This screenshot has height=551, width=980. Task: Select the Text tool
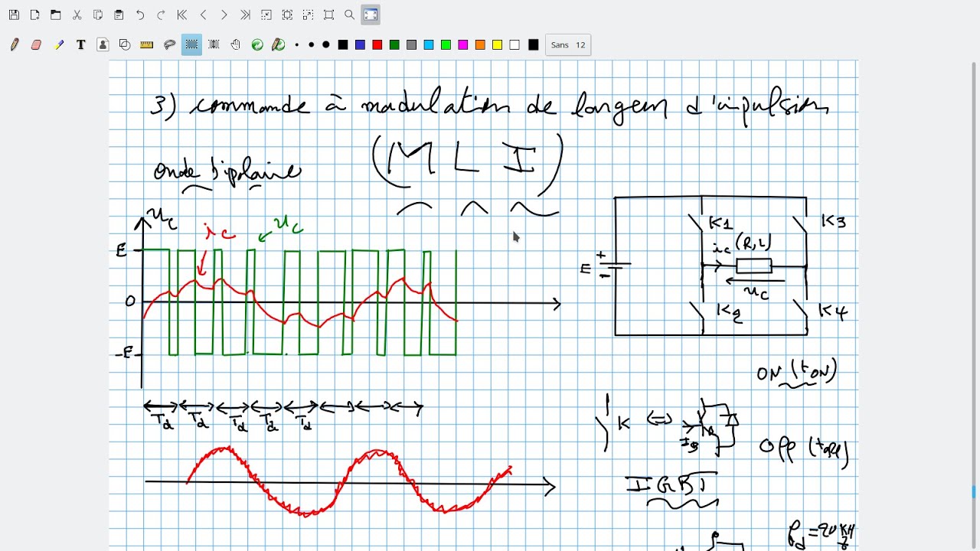pos(80,45)
